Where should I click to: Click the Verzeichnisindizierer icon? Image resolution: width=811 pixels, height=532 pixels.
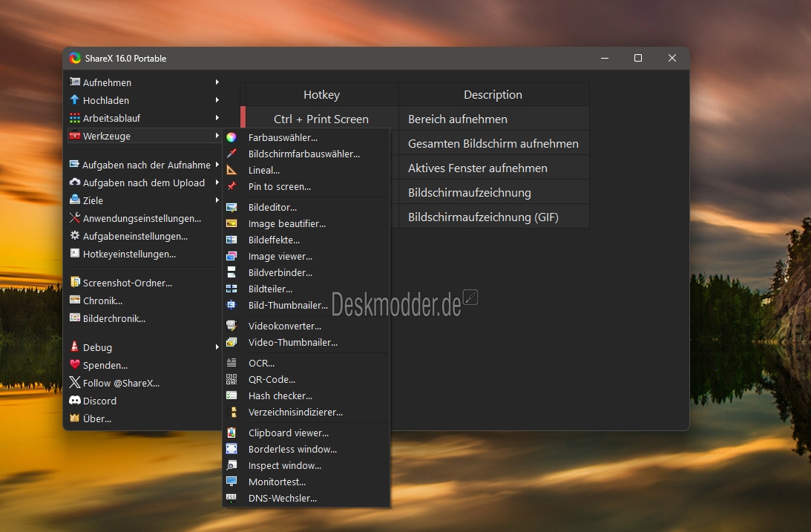232,412
